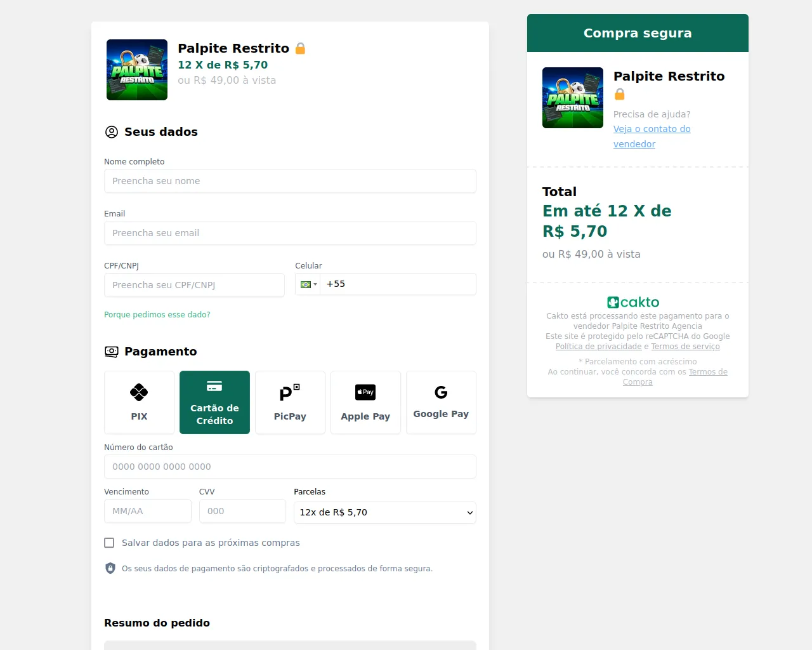The image size is (812, 650).
Task: Open the Política de privacidade link
Action: 598,347
